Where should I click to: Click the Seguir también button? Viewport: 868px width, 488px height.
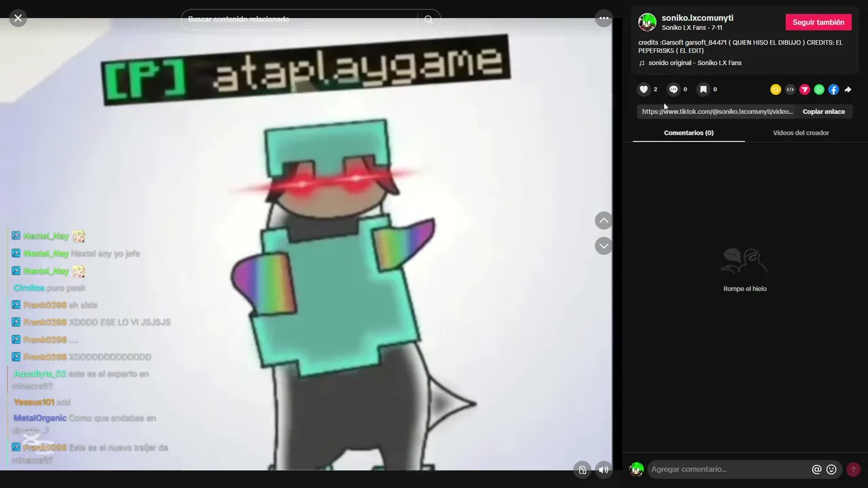[818, 22]
